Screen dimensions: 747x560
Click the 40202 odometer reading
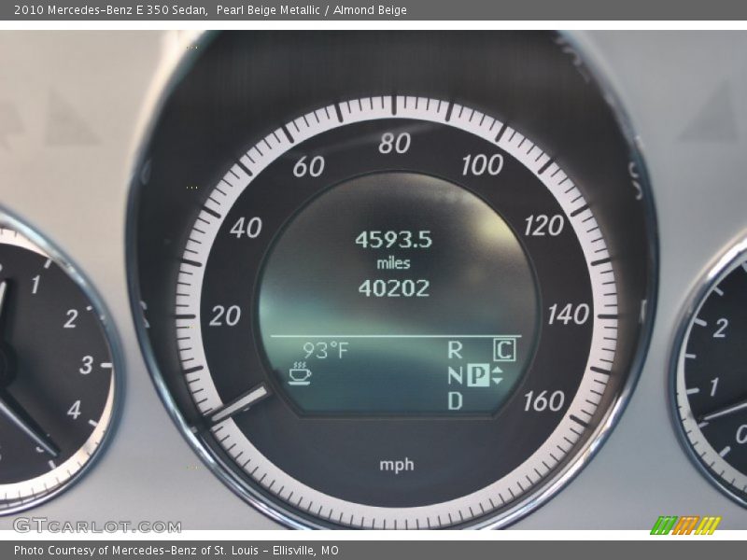tap(394, 288)
